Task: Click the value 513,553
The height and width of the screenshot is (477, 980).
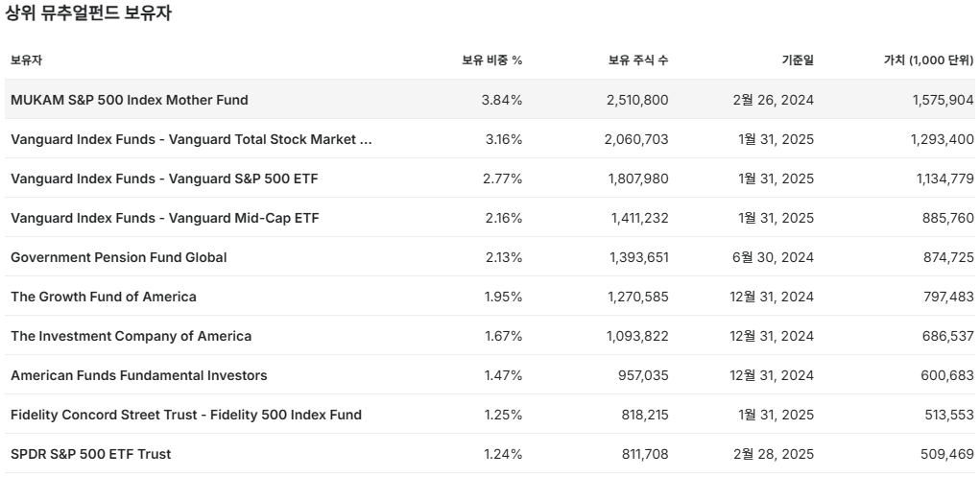Action: 949,416
